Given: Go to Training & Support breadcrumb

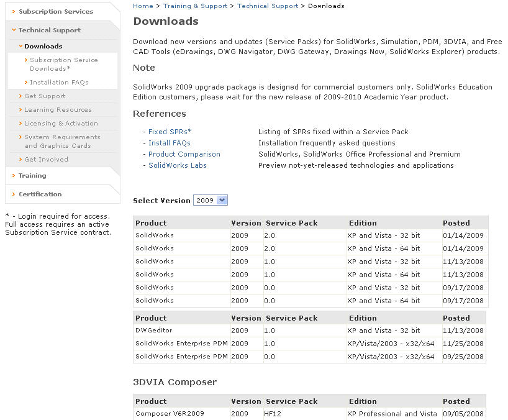Looking at the screenshot, I should [196, 6].
